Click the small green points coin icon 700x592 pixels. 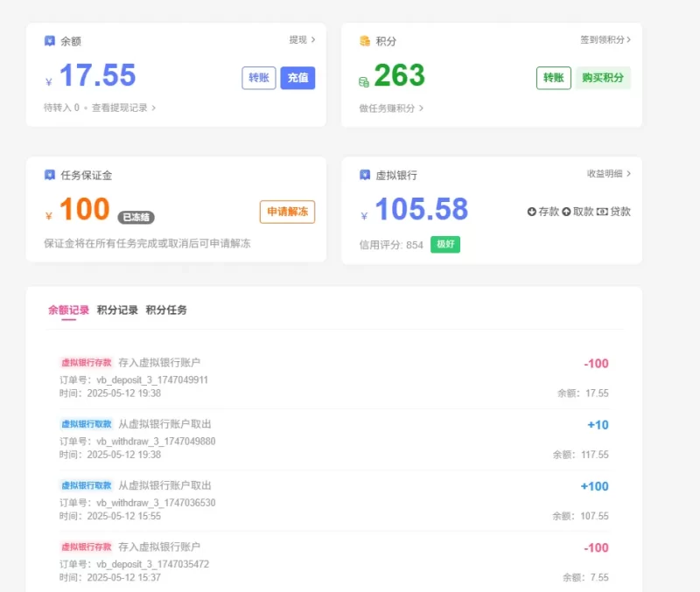pos(364,82)
